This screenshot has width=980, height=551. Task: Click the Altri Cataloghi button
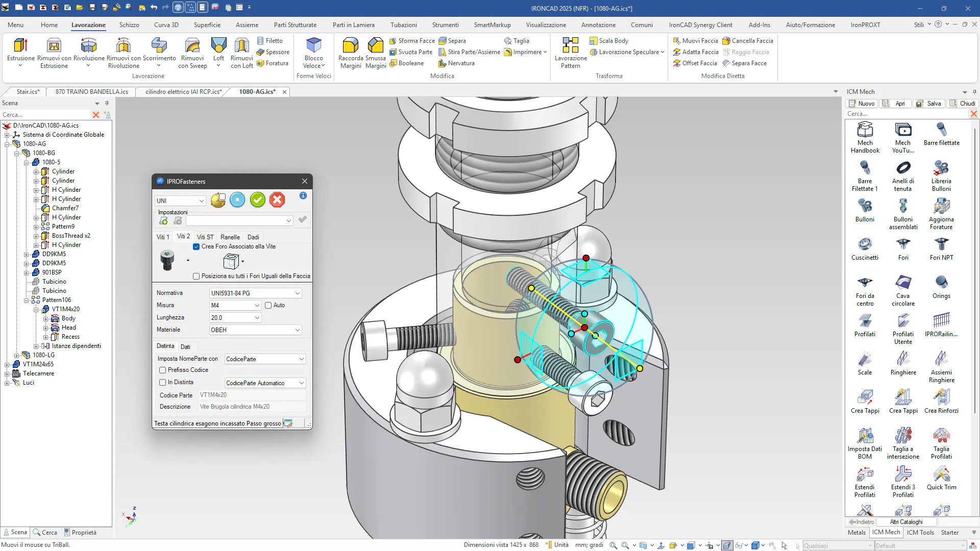906,522
